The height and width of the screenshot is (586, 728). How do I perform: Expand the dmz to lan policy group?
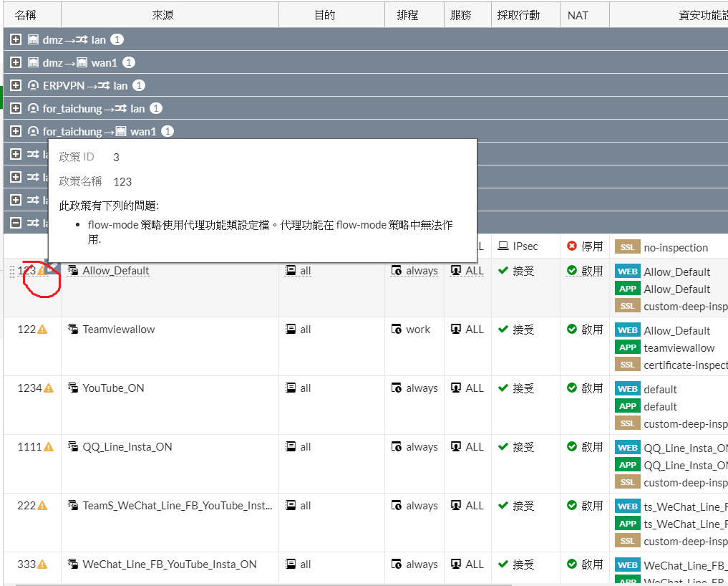pyautogui.click(x=16, y=39)
